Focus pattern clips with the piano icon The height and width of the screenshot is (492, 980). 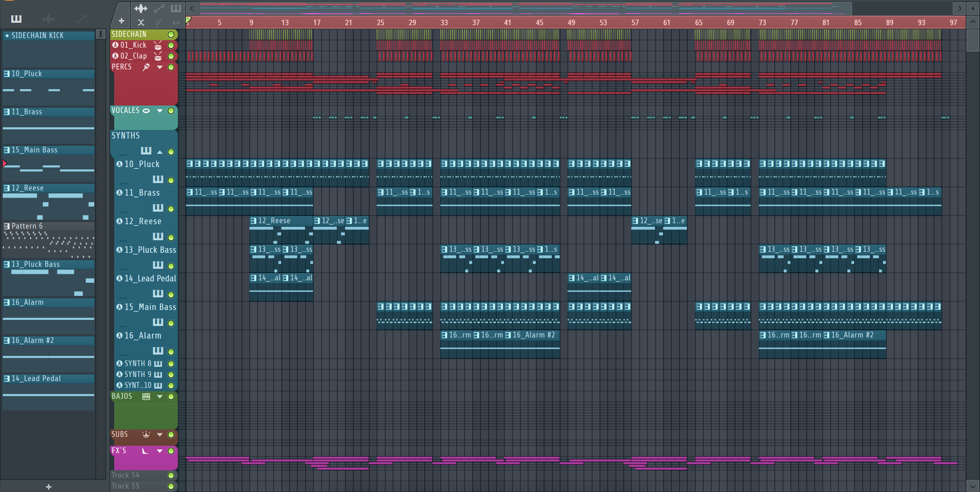point(175,8)
